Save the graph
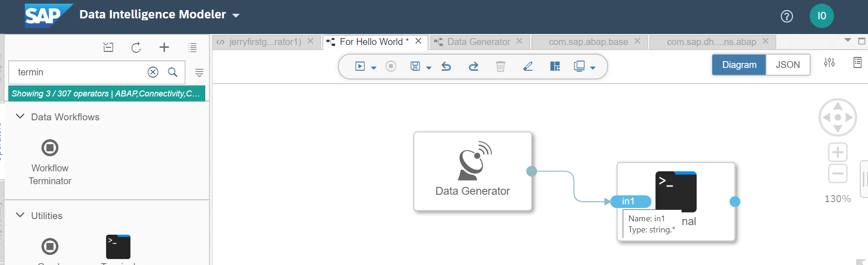Viewport: 868px width, 265px height. point(415,67)
